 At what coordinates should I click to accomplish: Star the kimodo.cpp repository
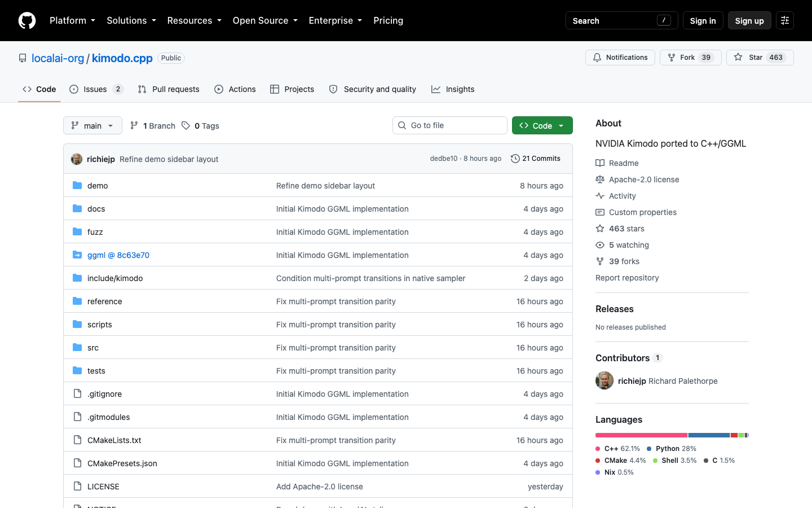(760, 58)
